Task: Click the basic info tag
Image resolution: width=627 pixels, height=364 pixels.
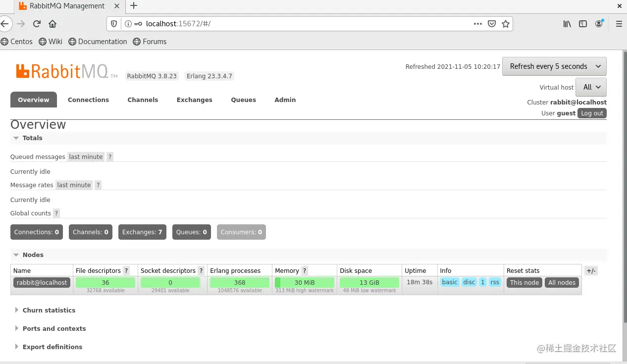Action: click(x=450, y=282)
